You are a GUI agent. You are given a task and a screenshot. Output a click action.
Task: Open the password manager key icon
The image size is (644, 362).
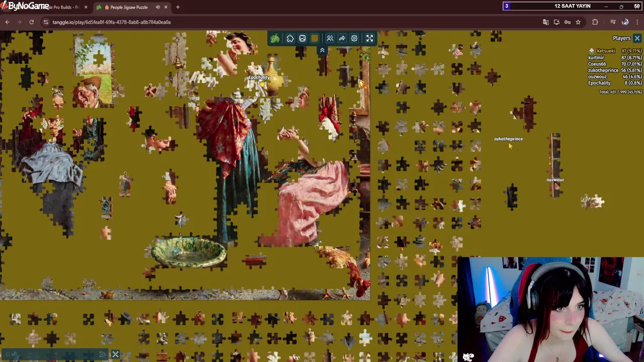tap(568, 22)
